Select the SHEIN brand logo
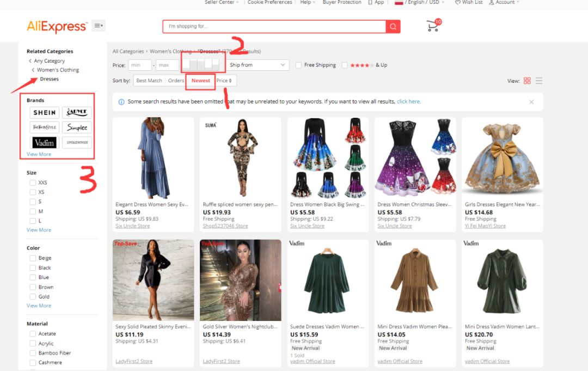This screenshot has height=371, width=588. pyautogui.click(x=44, y=113)
